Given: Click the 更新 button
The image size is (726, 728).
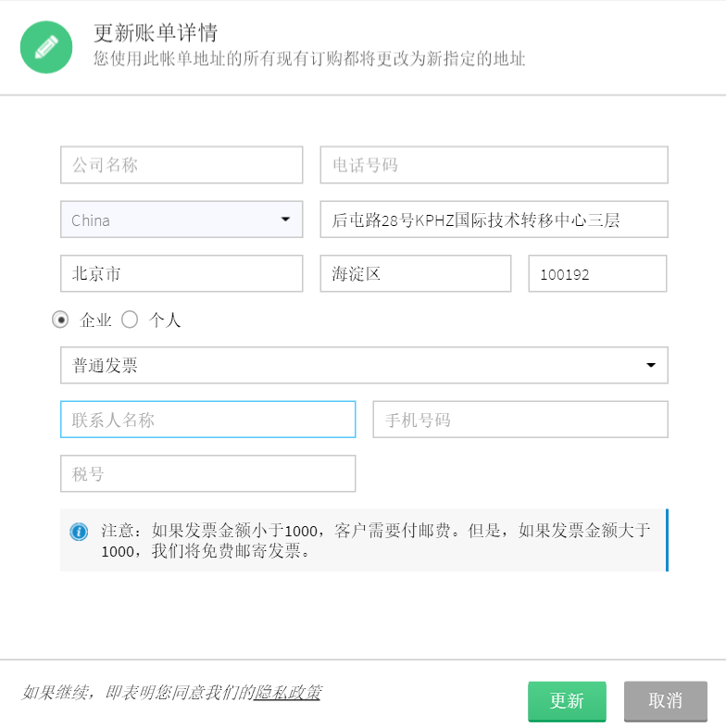Looking at the screenshot, I should [x=567, y=701].
